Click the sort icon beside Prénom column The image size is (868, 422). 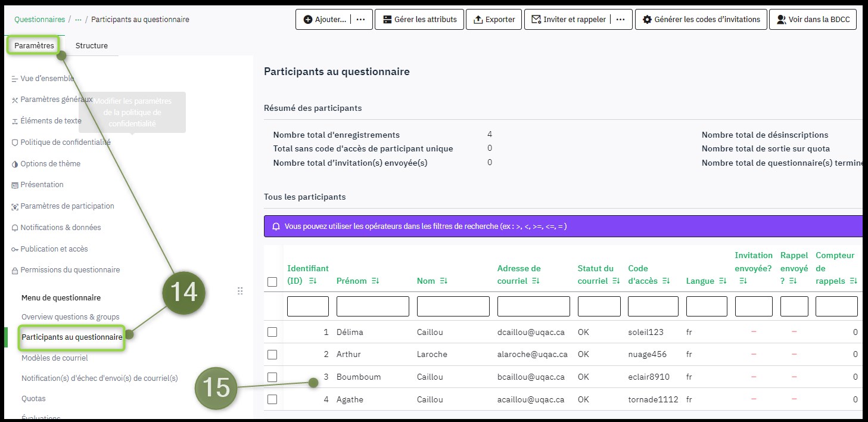[375, 281]
